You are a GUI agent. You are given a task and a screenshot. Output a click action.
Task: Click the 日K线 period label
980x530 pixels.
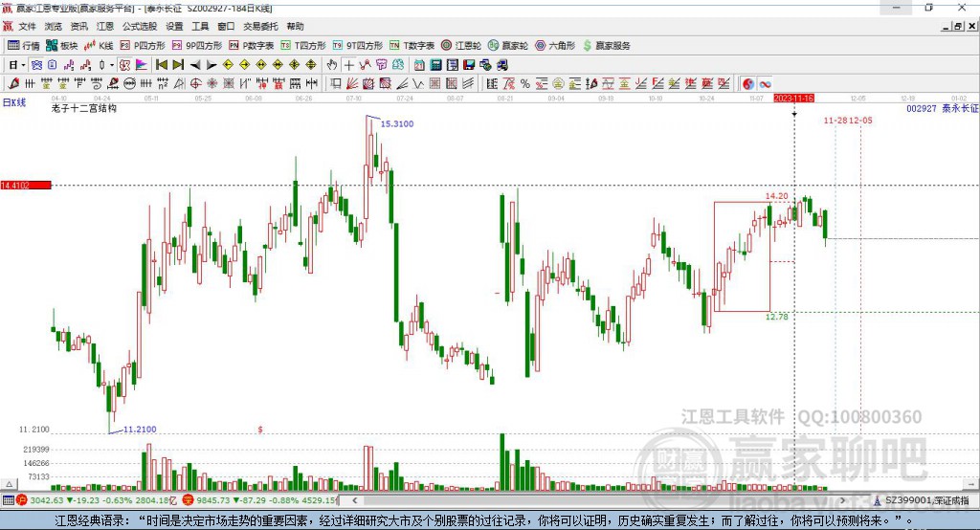(14, 102)
